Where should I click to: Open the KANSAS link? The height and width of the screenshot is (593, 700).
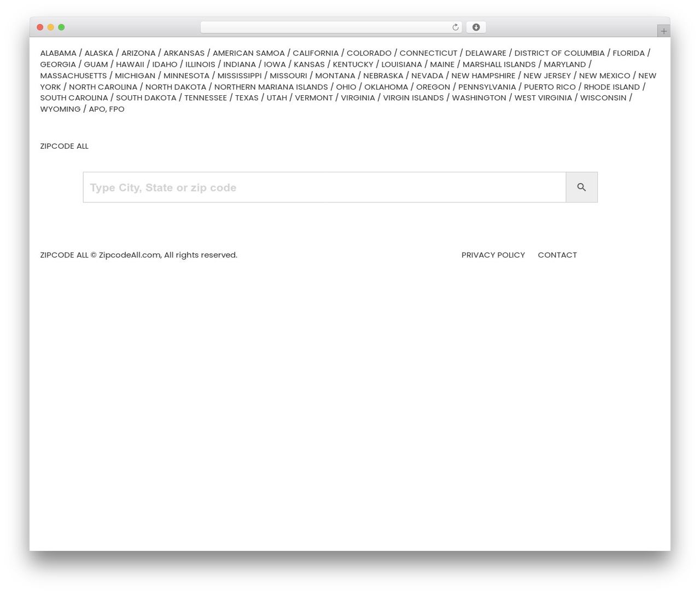click(309, 65)
